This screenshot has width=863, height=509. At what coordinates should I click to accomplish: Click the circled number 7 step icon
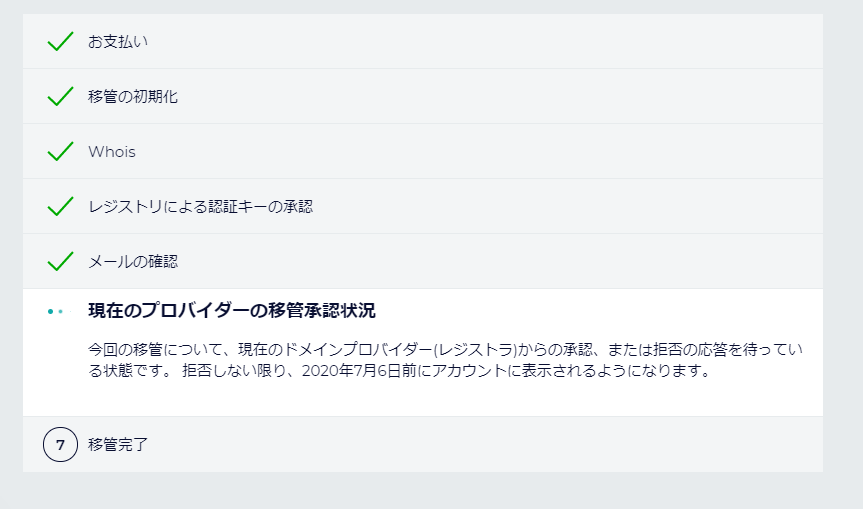pos(61,445)
